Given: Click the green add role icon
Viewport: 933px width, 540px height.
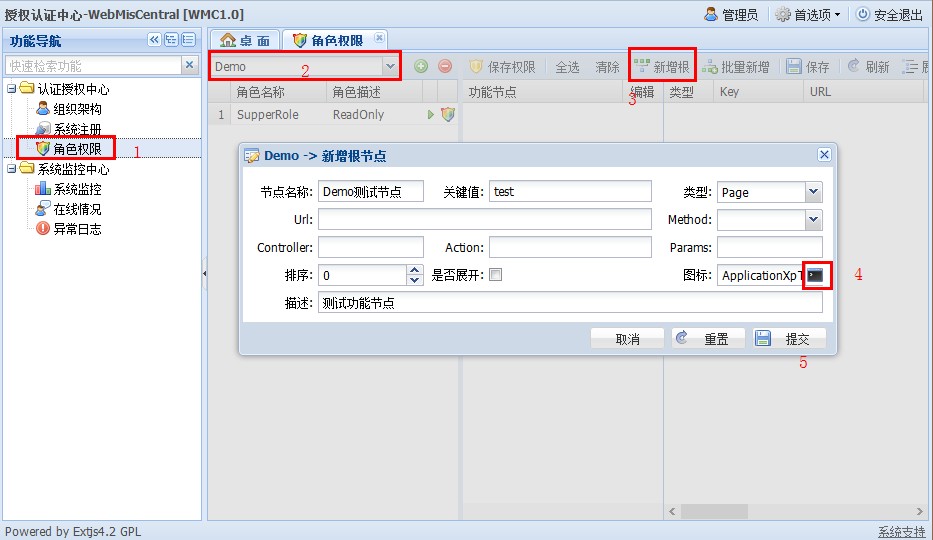Looking at the screenshot, I should point(421,67).
